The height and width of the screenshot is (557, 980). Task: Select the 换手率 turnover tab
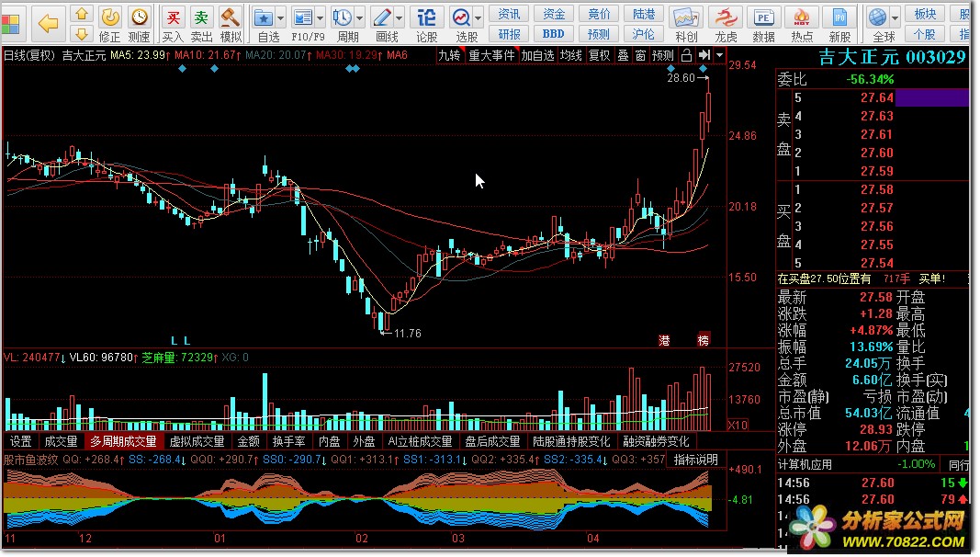288,441
